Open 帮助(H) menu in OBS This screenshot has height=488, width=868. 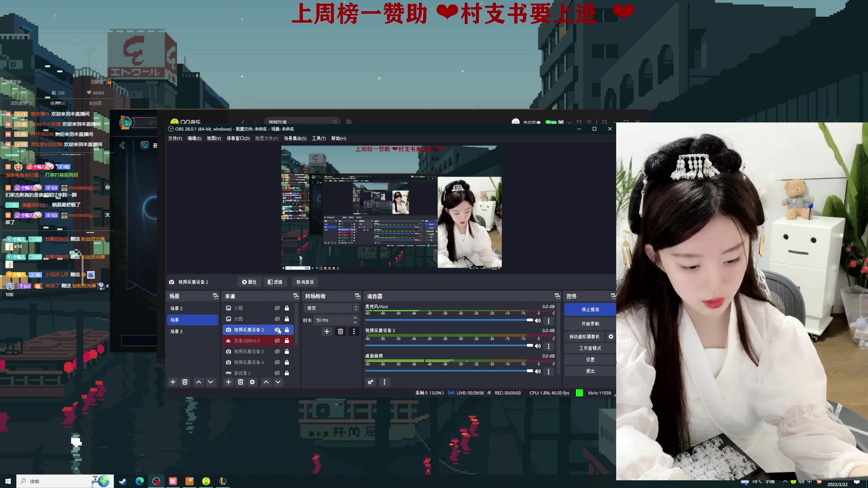[339, 138]
